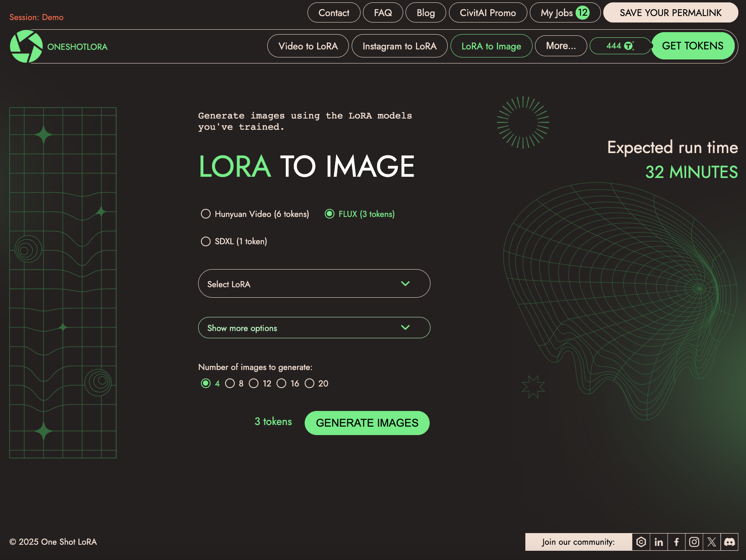The height and width of the screenshot is (560, 746).
Task: Click the OneShotLoRA aperture logo icon
Action: coord(26,47)
